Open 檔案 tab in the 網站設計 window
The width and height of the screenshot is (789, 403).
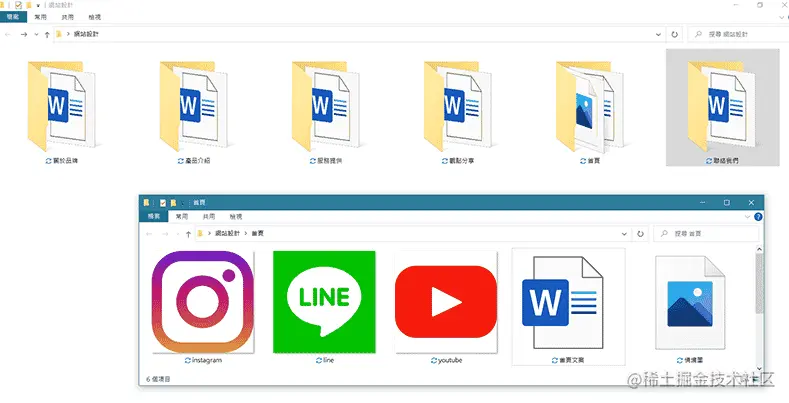pyautogui.click(x=13, y=17)
